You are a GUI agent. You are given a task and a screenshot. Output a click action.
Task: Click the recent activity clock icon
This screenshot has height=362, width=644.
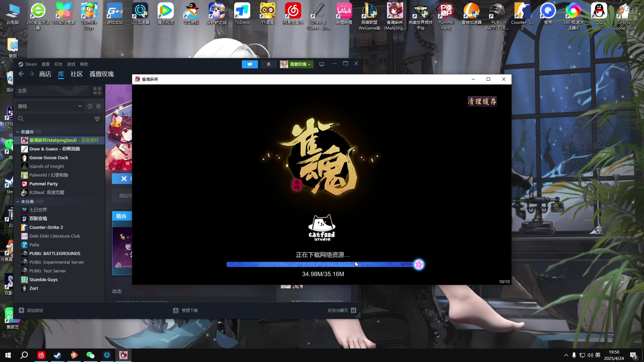pos(90,106)
